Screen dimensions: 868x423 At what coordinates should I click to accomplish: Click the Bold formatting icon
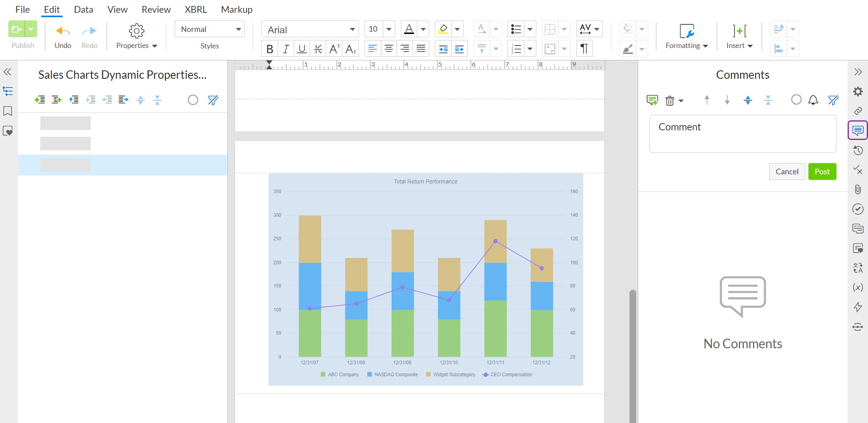click(x=270, y=49)
